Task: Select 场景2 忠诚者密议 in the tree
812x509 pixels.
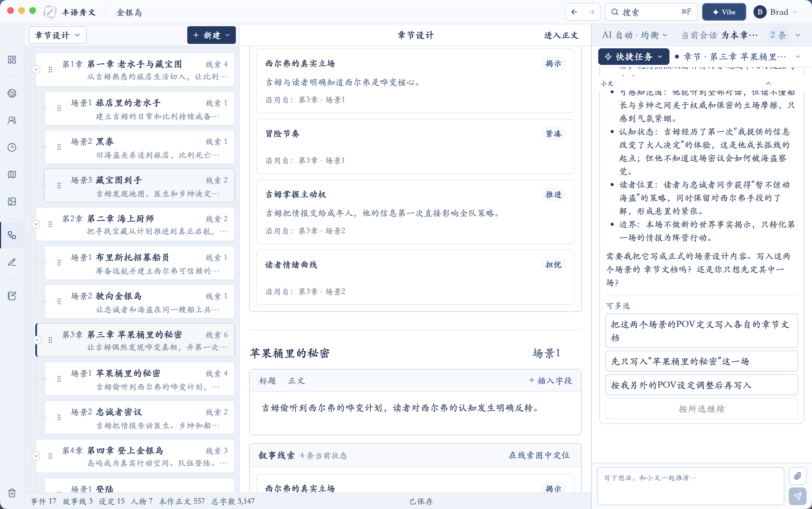Action: (139, 417)
